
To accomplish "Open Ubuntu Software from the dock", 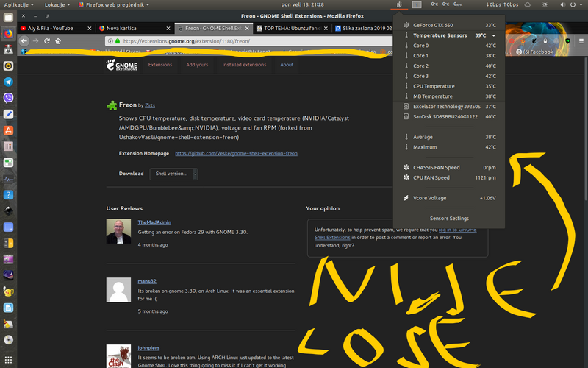I will [8, 130].
